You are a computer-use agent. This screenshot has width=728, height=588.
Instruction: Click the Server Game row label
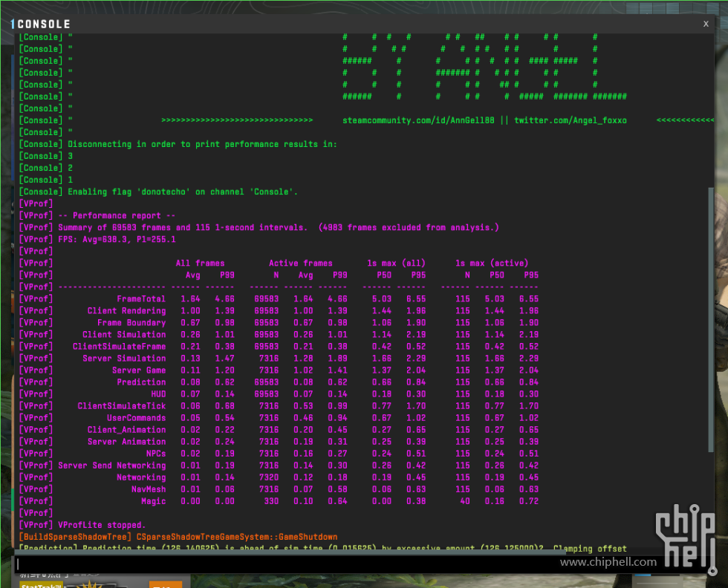139,370
